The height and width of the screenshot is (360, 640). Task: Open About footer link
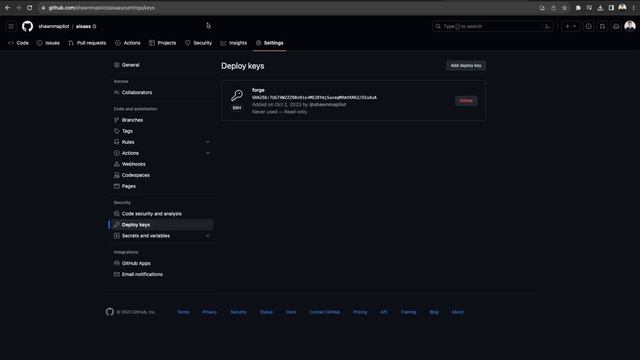pyautogui.click(x=458, y=312)
